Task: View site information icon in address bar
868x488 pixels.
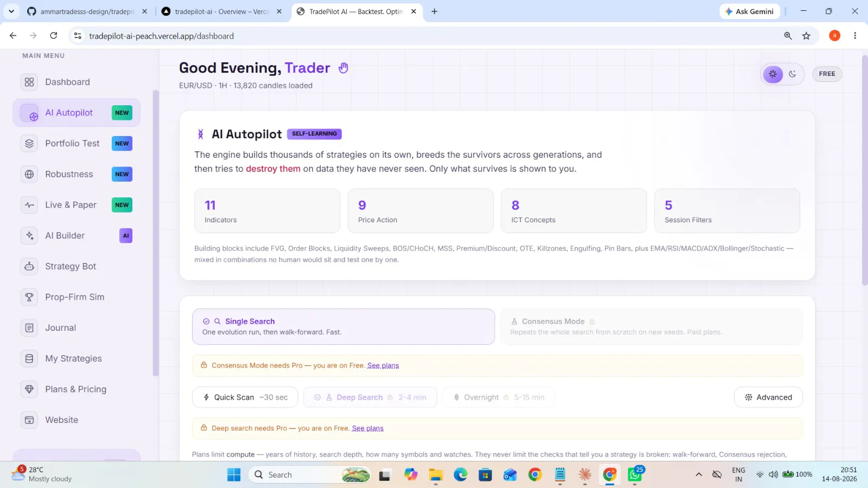Action: pos(78,36)
